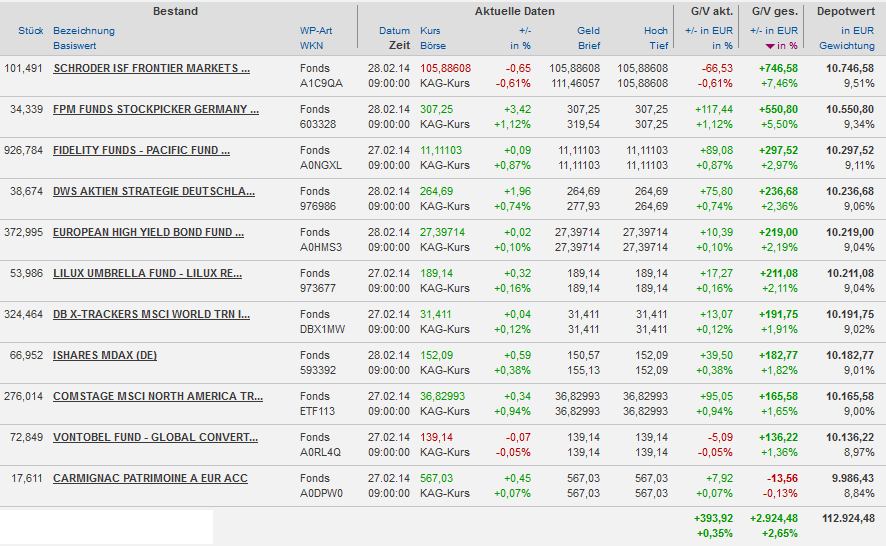Click Zeit sort header
The image size is (886, 546).
[x=399, y=46]
